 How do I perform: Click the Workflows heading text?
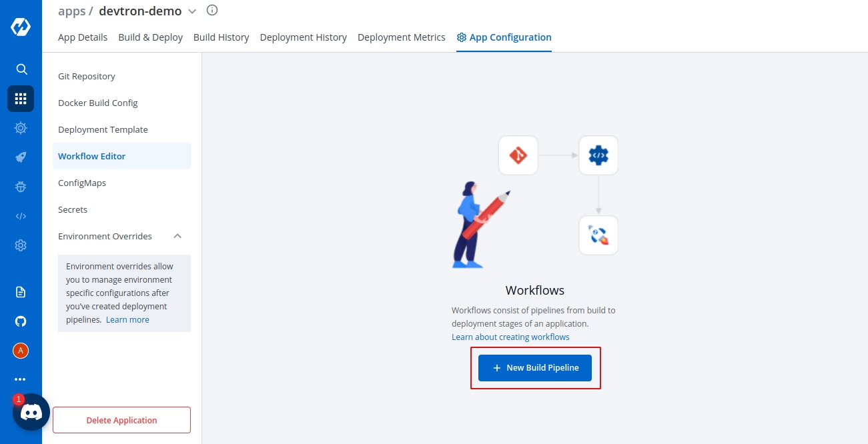coord(535,290)
